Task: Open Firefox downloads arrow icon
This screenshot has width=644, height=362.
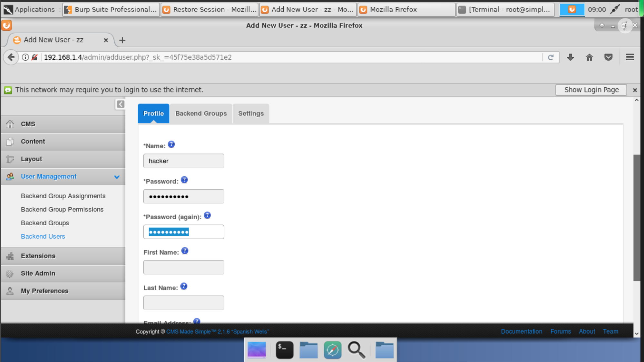Action: pyautogui.click(x=571, y=57)
